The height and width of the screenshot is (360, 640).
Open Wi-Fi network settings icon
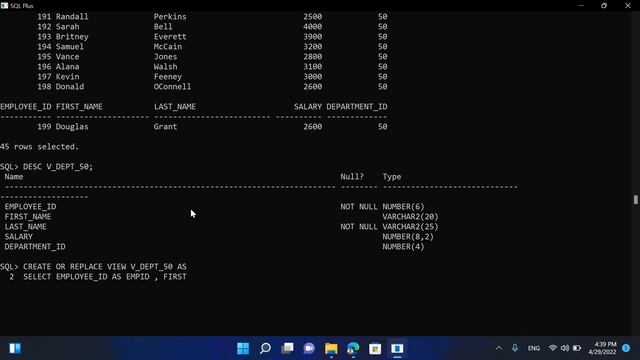point(553,348)
